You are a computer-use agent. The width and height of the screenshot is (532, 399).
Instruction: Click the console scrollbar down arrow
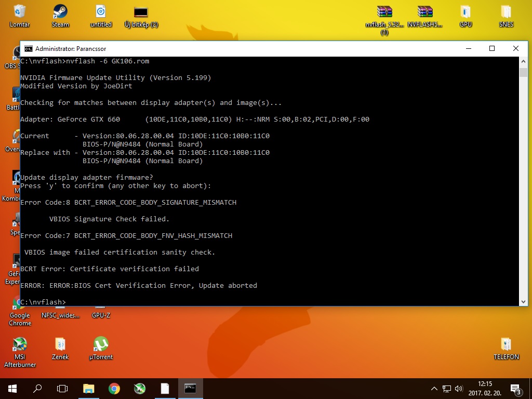tap(523, 302)
